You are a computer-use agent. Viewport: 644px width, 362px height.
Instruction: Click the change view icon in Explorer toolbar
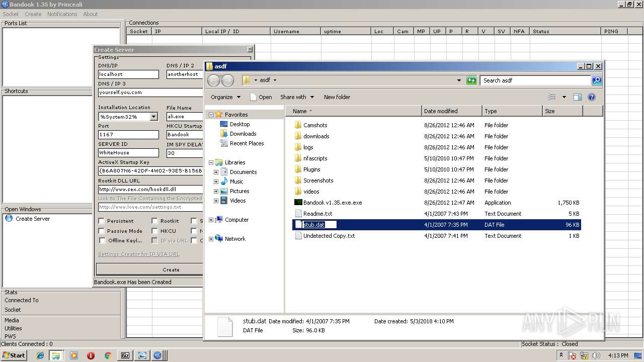point(552,97)
